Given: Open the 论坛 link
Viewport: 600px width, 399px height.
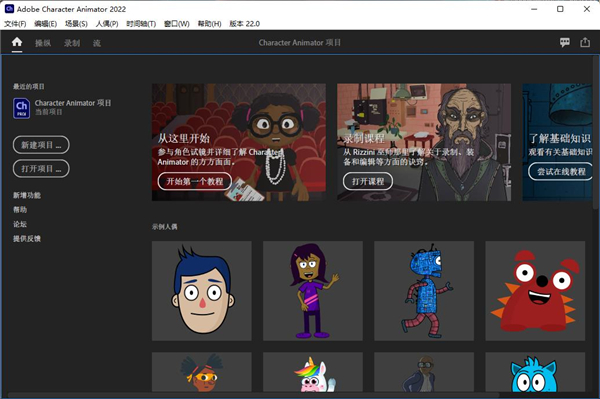Looking at the screenshot, I should click(x=20, y=224).
